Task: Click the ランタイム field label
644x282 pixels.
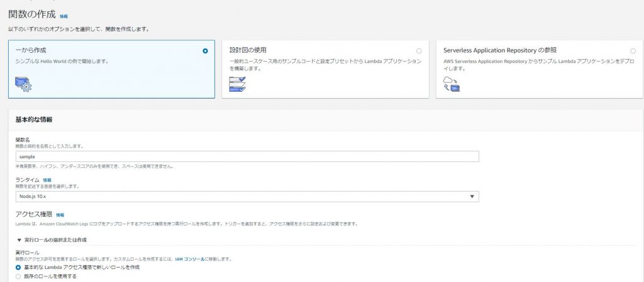Action: (28, 180)
